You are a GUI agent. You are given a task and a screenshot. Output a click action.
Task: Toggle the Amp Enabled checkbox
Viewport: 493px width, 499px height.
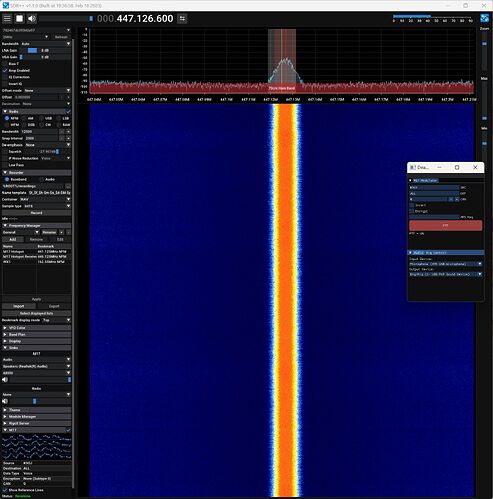[x=5, y=70]
